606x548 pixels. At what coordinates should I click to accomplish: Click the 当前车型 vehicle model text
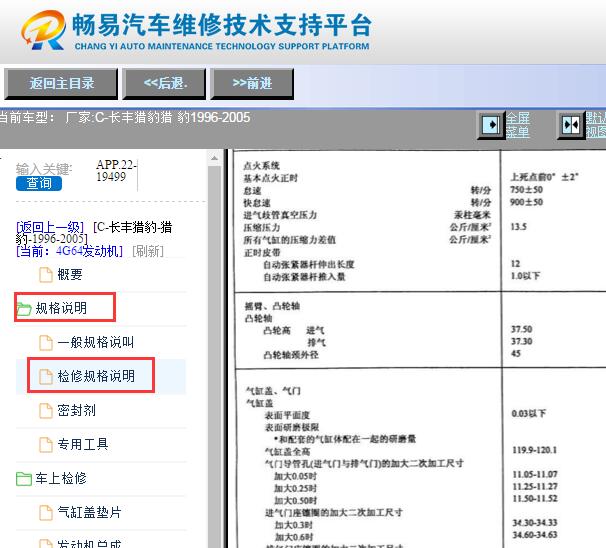[x=124, y=117]
